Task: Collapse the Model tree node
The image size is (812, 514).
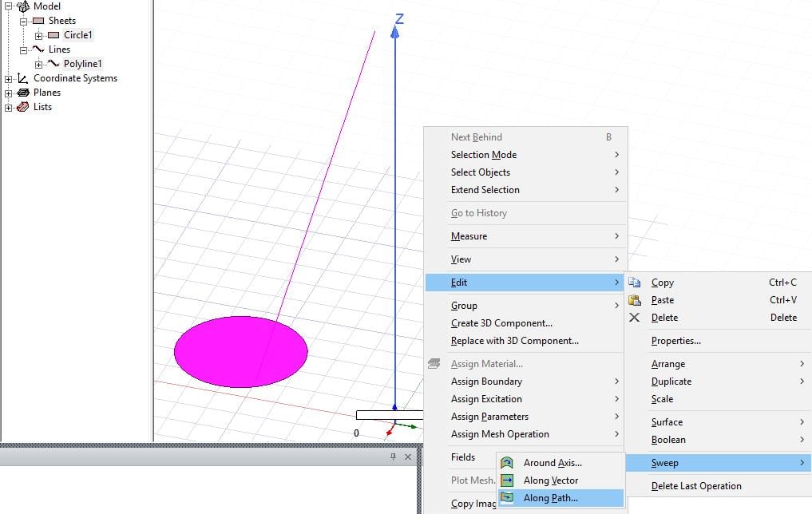Action: point(8,6)
